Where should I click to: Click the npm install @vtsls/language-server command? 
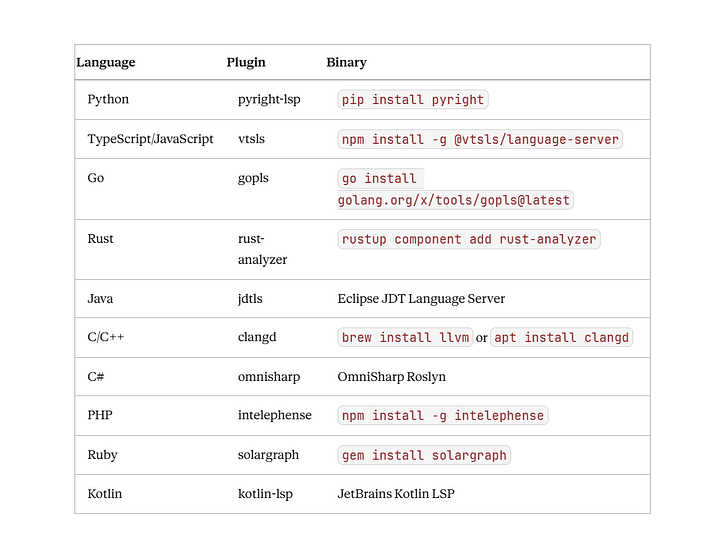tap(480, 140)
